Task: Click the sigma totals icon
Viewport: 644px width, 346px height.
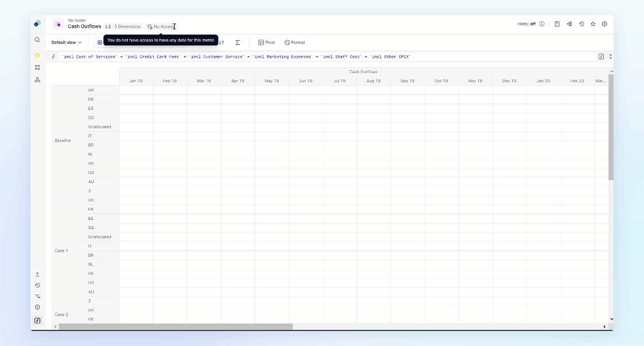Action: point(238,43)
